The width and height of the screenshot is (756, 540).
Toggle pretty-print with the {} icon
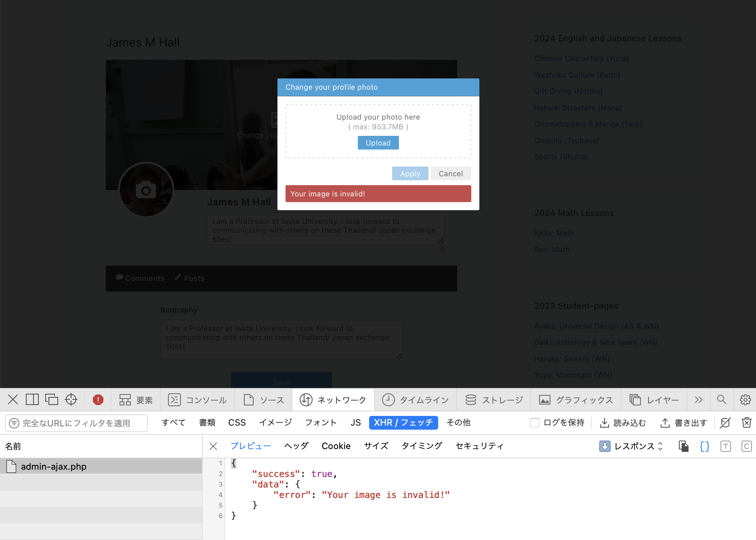pos(704,446)
